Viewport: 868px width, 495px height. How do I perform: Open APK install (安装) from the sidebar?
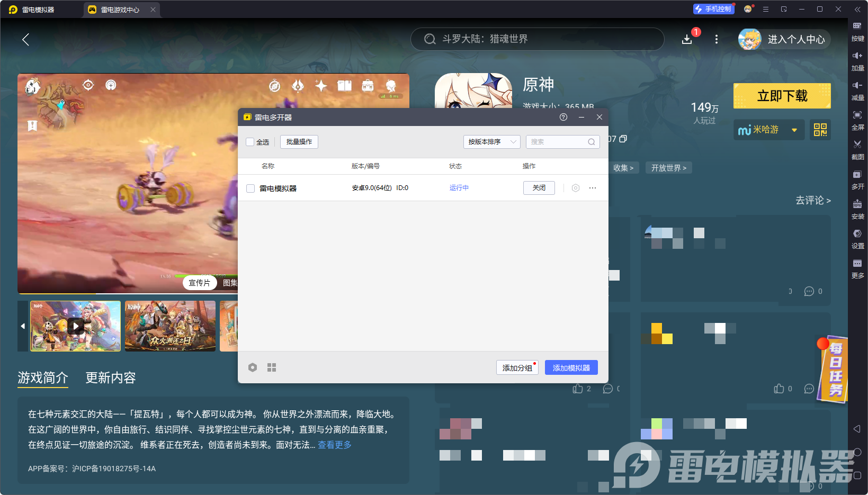pos(858,210)
